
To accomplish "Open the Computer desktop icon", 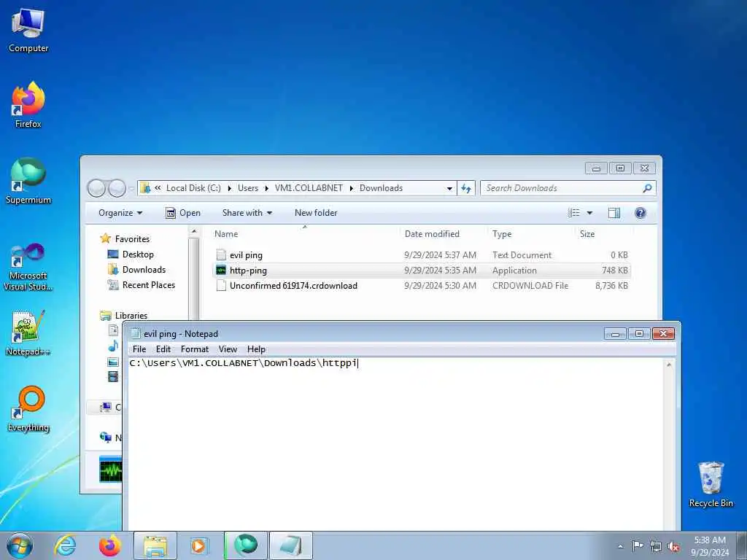I will [28, 30].
